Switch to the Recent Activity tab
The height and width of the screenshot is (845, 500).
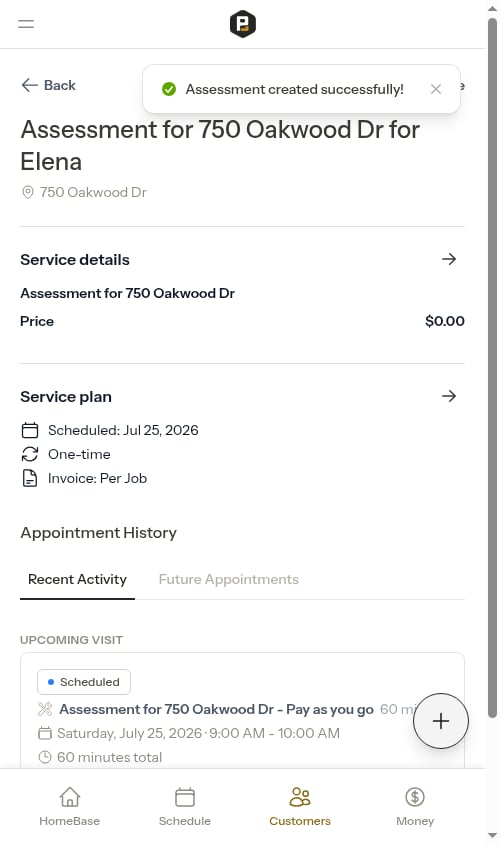tap(77, 579)
